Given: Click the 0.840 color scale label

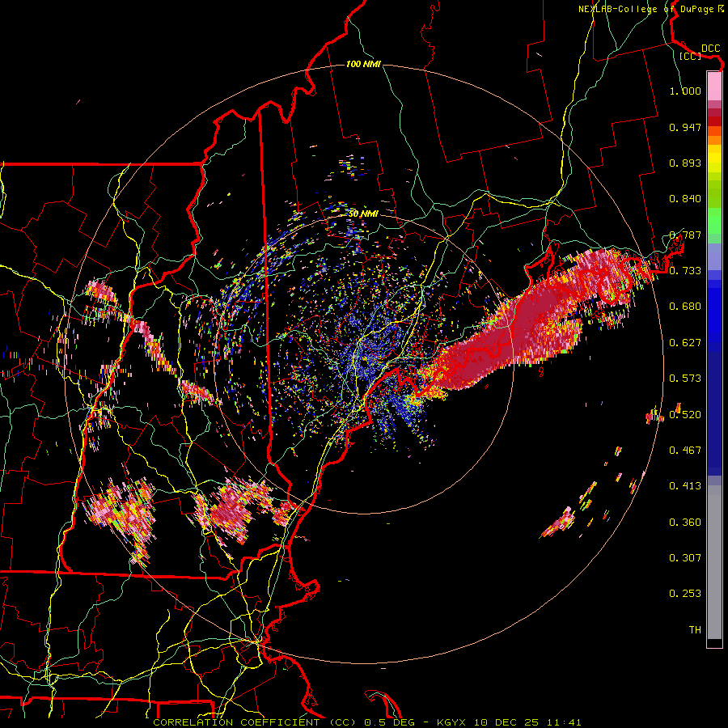Looking at the screenshot, I should coord(685,199).
